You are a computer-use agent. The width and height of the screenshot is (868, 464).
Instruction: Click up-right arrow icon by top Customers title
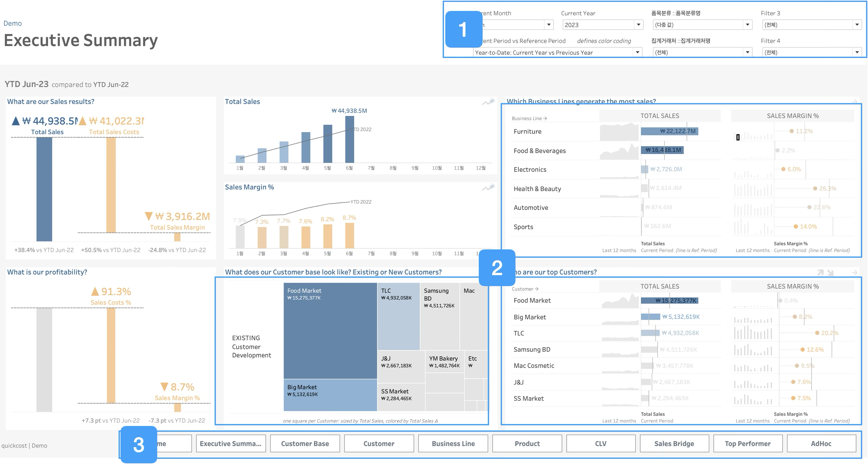[821, 273]
